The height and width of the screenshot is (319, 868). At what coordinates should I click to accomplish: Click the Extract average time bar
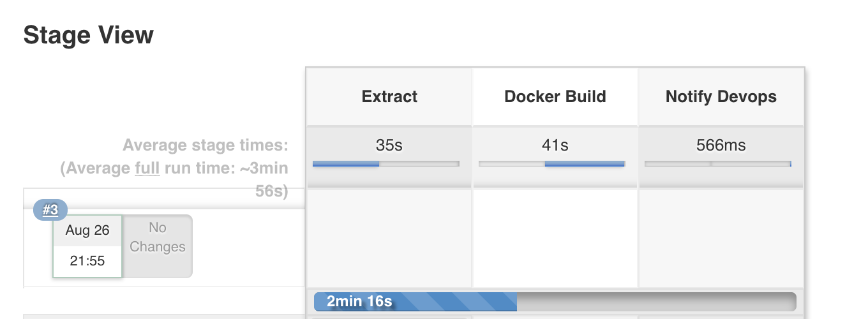[x=386, y=164]
